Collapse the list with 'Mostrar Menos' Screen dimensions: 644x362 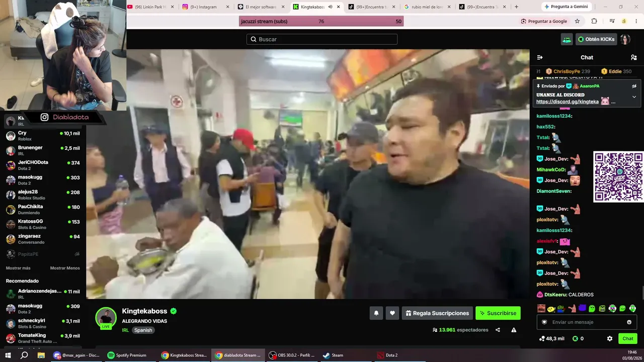point(65,268)
